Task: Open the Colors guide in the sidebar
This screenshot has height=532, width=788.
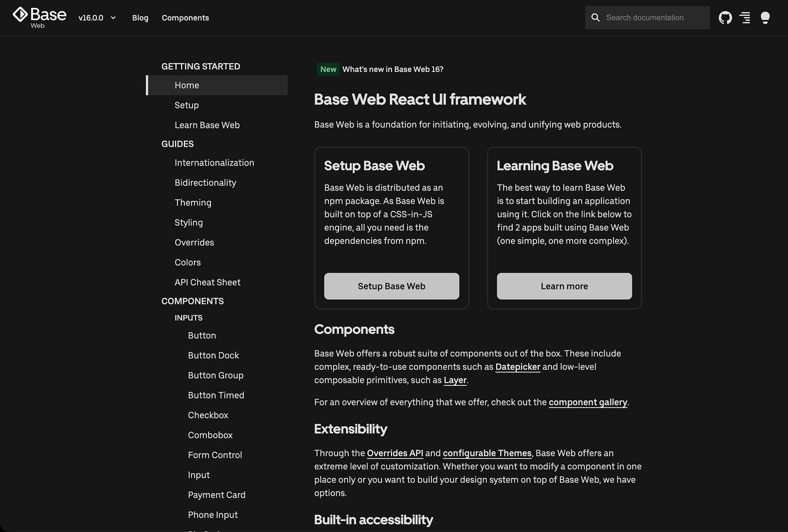Action: [188, 262]
